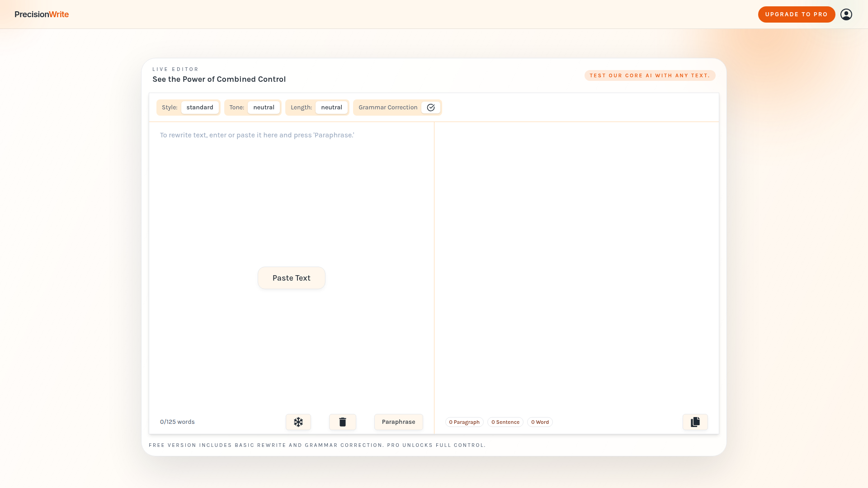Open the user account profile icon
This screenshot has height=488, width=868.
(846, 14)
